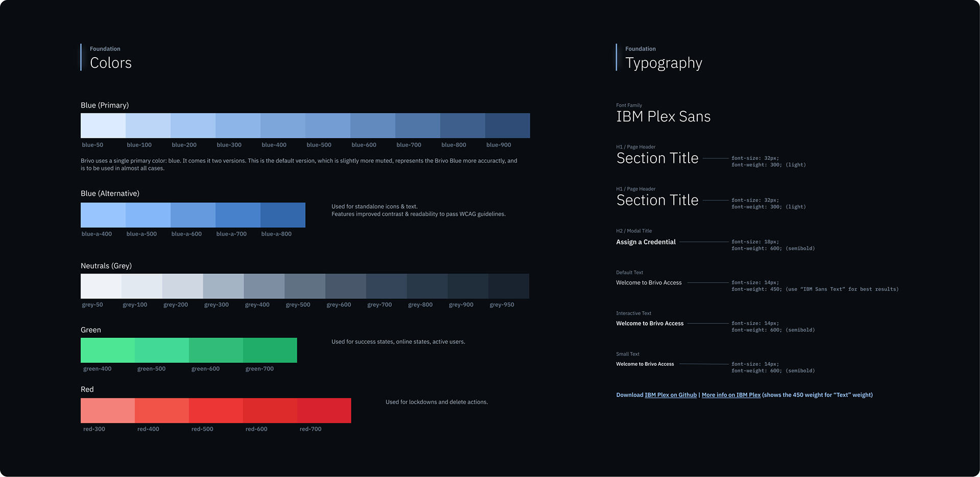The height and width of the screenshot is (477, 980).
Task: Click the blue-700 color swatch
Action: [418, 125]
